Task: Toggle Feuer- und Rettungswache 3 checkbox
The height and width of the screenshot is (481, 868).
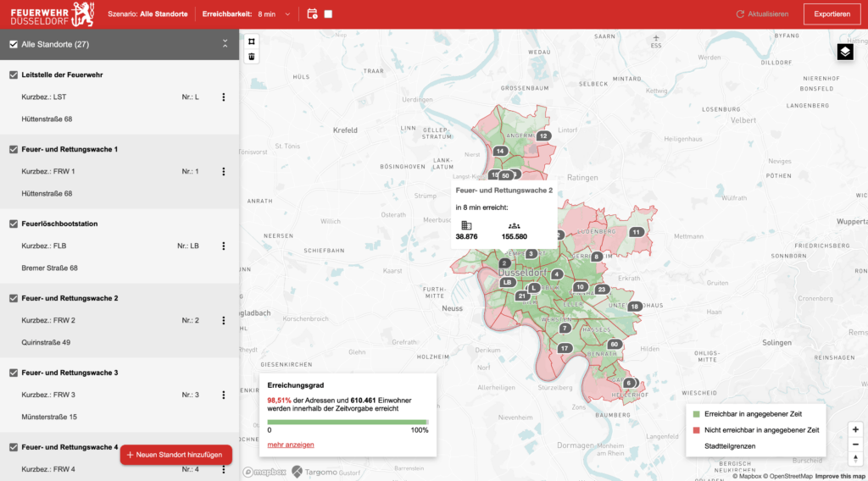Action: [x=14, y=373]
